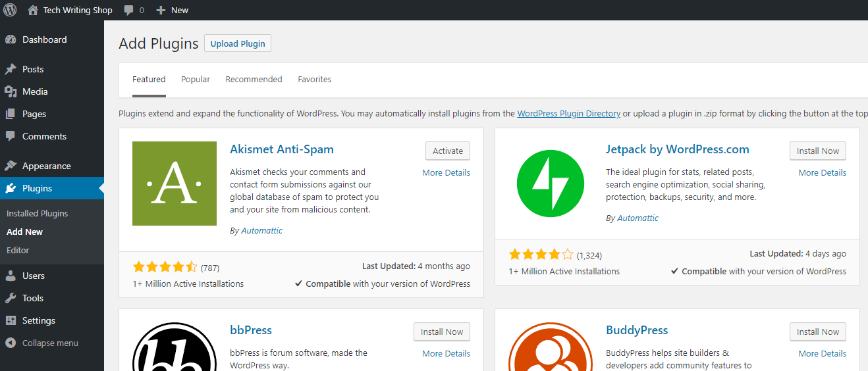The image size is (868, 371).
Task: Click the Jetpack green lightning logo
Action: pyautogui.click(x=551, y=184)
